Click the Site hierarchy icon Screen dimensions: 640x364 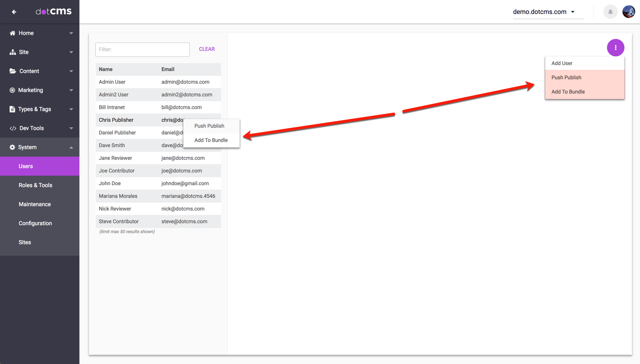coord(13,52)
